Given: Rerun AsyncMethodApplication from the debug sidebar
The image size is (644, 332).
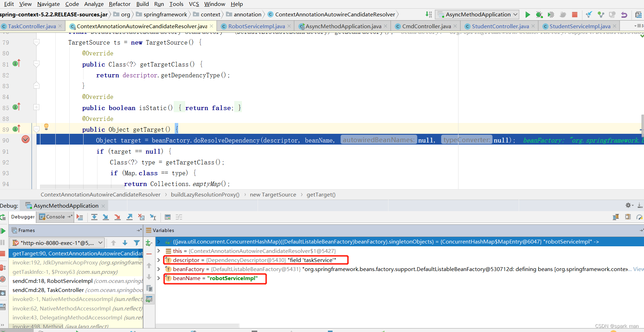Looking at the screenshot, I should pyautogui.click(x=2, y=217).
